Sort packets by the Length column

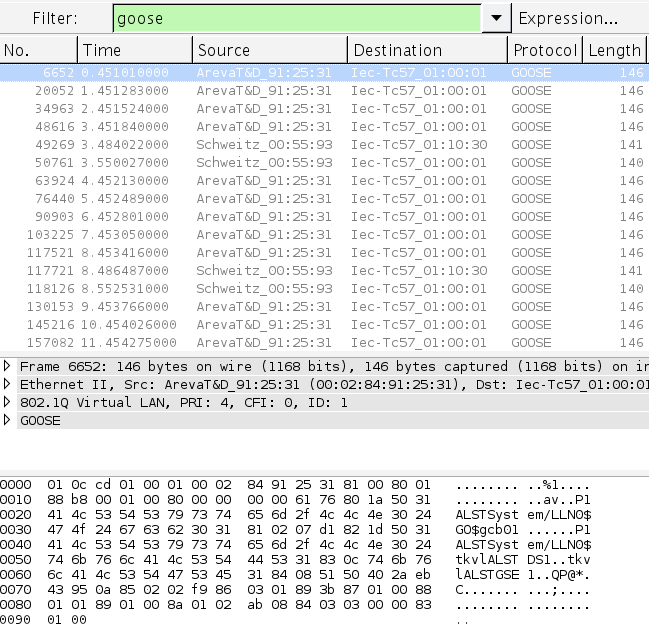pos(615,50)
